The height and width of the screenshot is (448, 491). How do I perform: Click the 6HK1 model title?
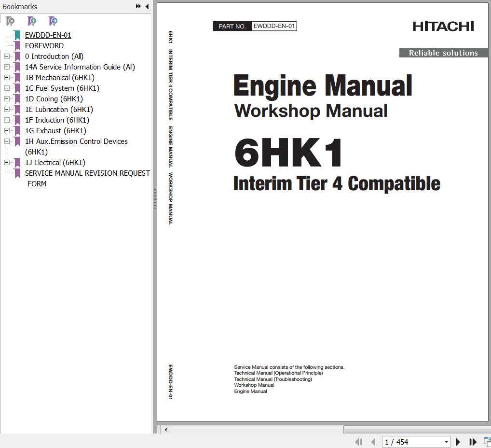click(288, 153)
